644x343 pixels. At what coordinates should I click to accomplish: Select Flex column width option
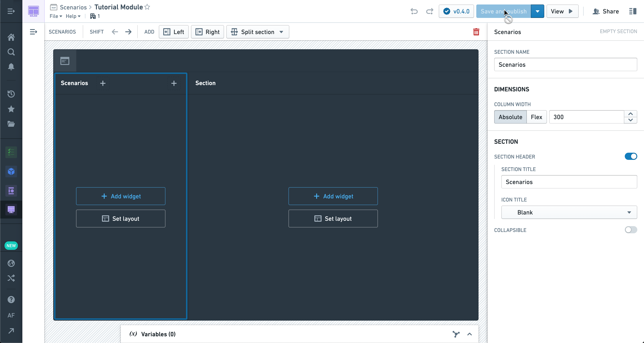(x=536, y=117)
